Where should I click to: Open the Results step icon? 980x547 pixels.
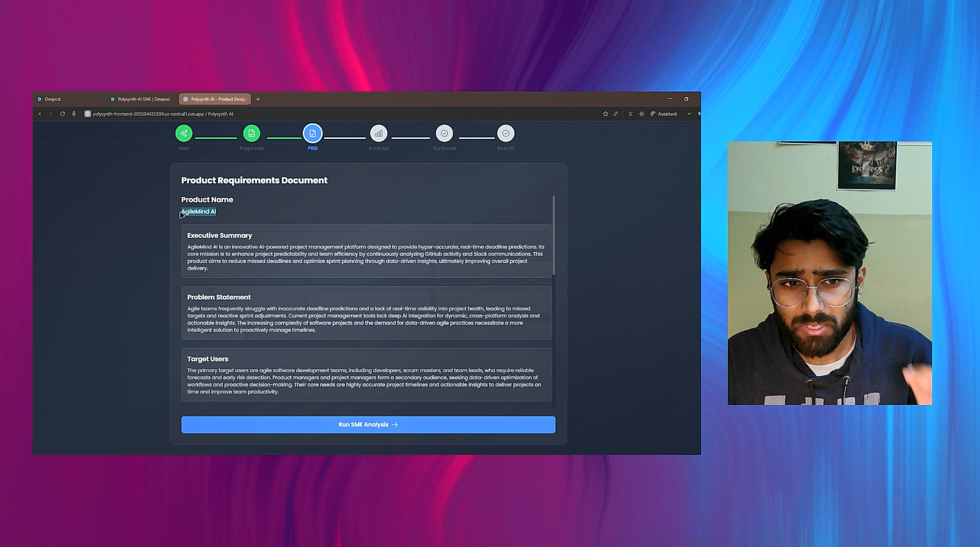[x=506, y=133]
